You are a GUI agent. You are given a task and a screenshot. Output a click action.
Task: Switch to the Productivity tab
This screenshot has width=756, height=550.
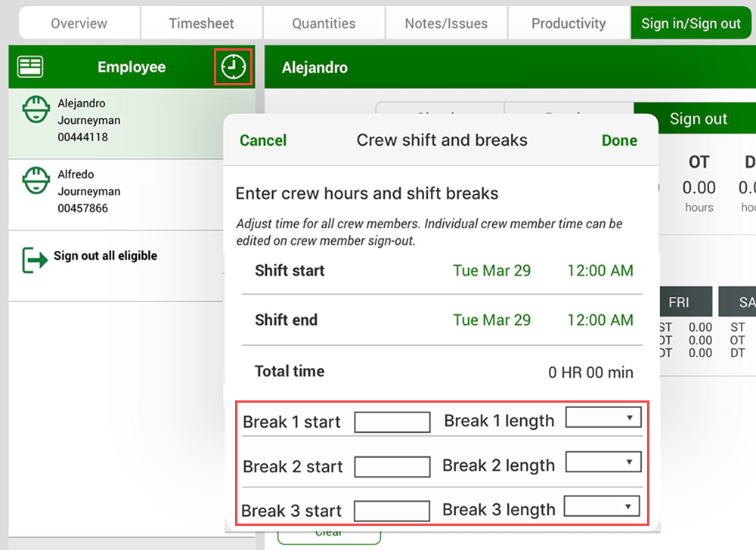click(569, 23)
